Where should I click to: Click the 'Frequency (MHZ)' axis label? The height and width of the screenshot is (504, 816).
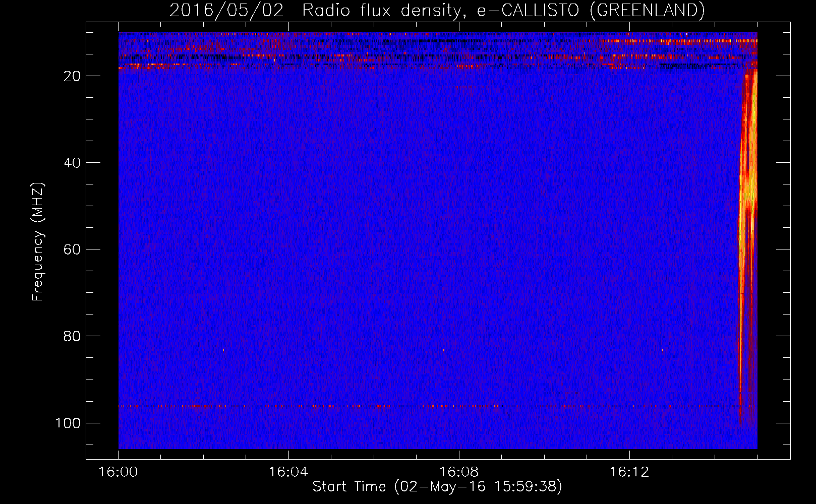38,241
